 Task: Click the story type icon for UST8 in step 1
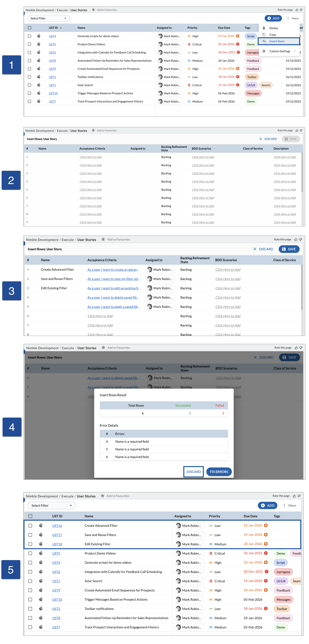[39, 61]
